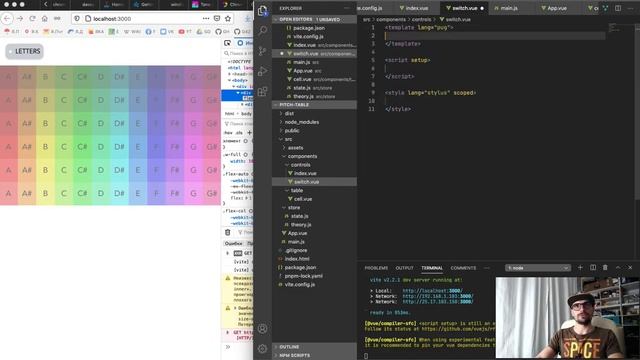Click the switch.vue breadcrumb item

(x=455, y=19)
